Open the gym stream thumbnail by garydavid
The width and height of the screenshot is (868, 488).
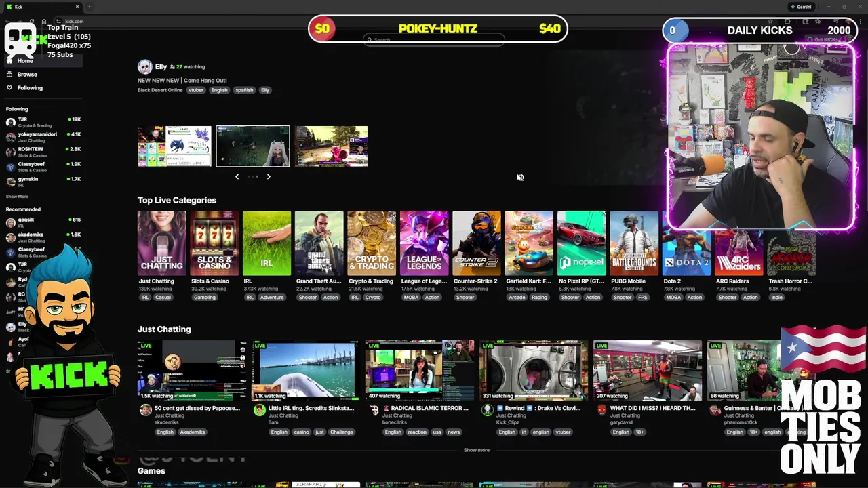click(x=648, y=371)
